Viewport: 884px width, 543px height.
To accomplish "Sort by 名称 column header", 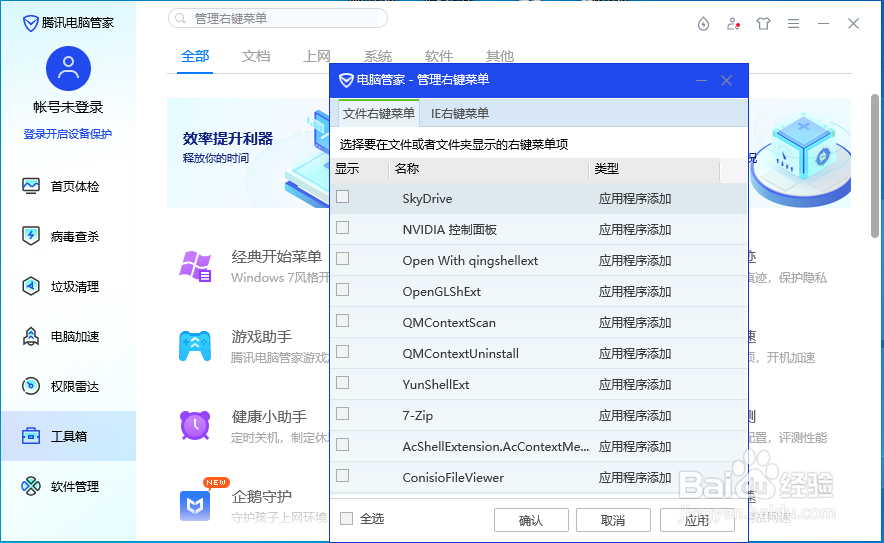I will [x=489, y=170].
